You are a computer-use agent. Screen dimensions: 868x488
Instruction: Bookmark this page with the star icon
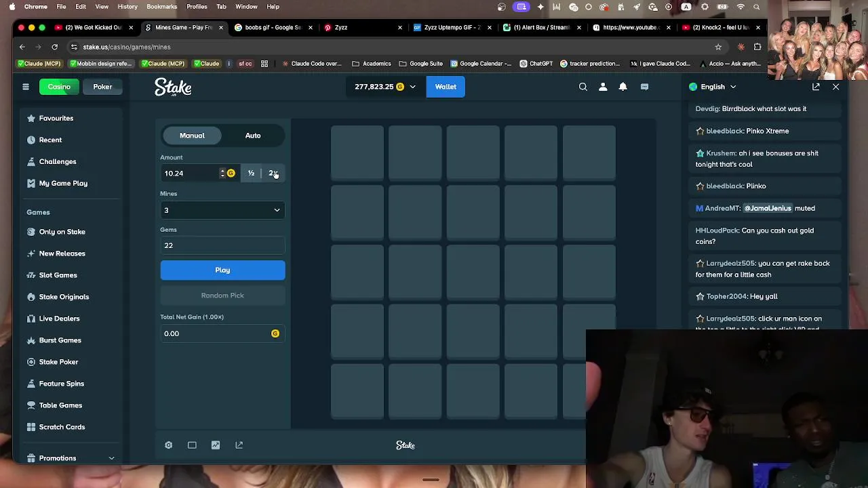click(x=718, y=47)
